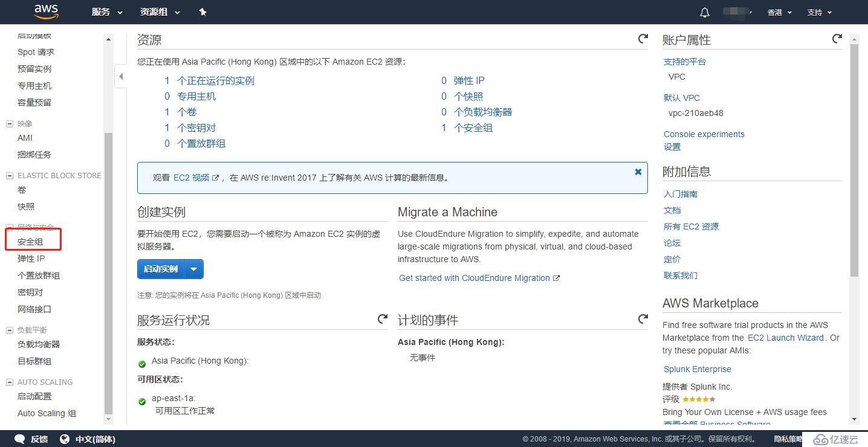Screen dimensions: 868x447
Task: Open the Console experiments link
Action: tap(704, 134)
